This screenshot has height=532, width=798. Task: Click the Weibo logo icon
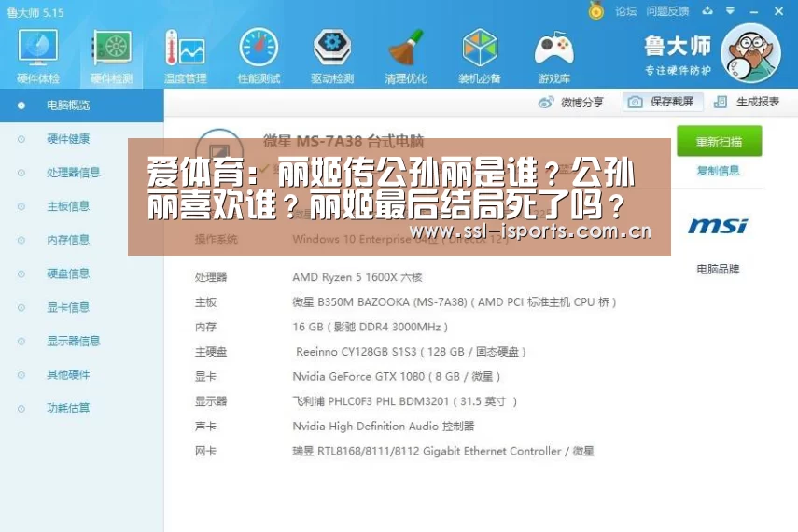[x=546, y=103]
